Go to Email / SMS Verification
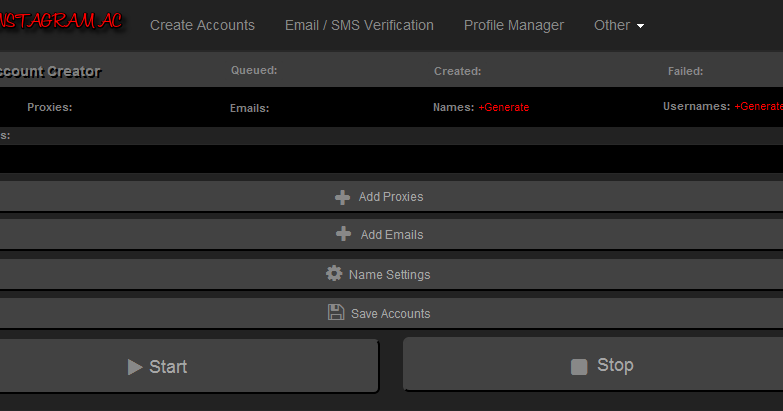This screenshot has width=783, height=411. coord(359,25)
